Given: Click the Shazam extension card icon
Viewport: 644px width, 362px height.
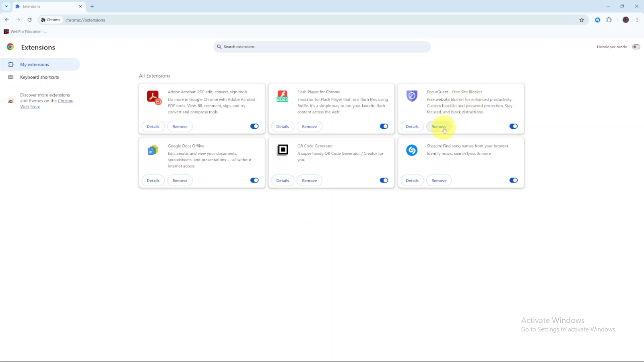Looking at the screenshot, I should (x=412, y=150).
